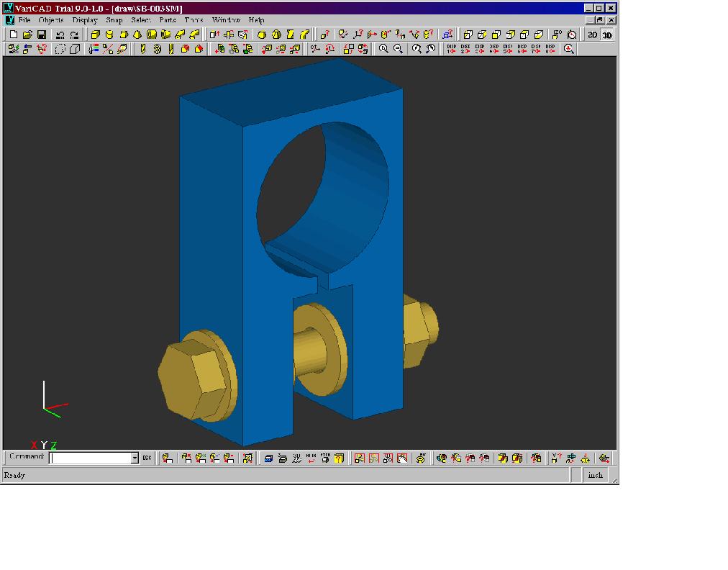Insert a cylinder solid from toolbar
728x570 pixels.
(109, 35)
